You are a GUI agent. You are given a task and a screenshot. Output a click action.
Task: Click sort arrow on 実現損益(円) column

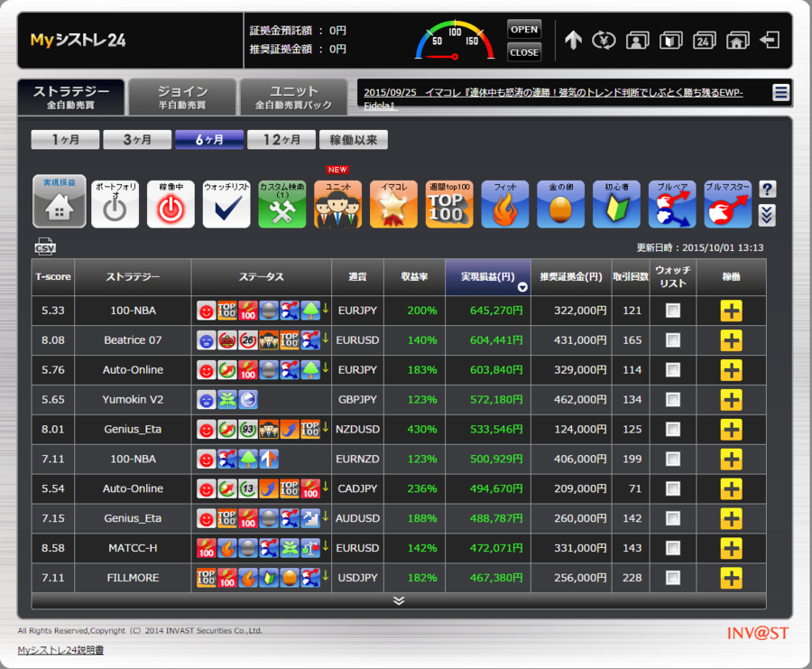(x=521, y=288)
